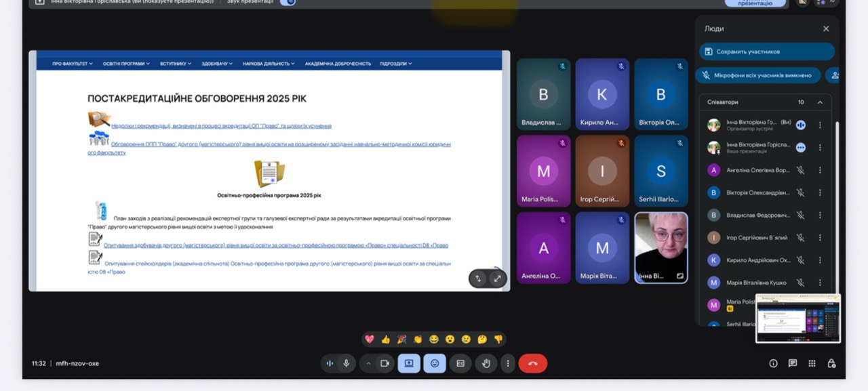Open camera options chevron
868x391 pixels.
point(368,363)
